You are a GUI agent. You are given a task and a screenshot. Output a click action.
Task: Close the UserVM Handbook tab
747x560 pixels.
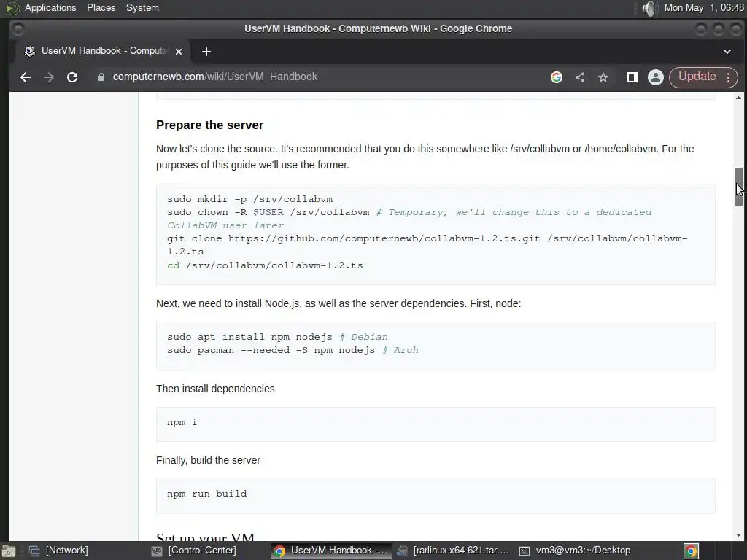tap(179, 52)
